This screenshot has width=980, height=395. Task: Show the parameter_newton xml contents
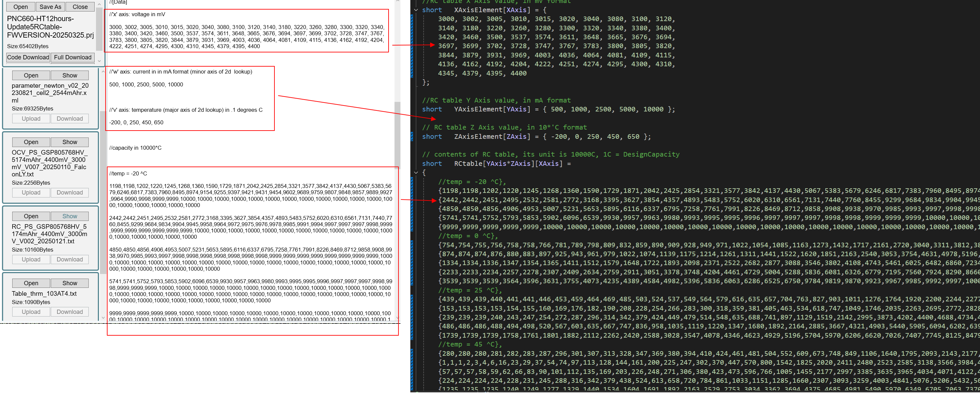tap(70, 75)
